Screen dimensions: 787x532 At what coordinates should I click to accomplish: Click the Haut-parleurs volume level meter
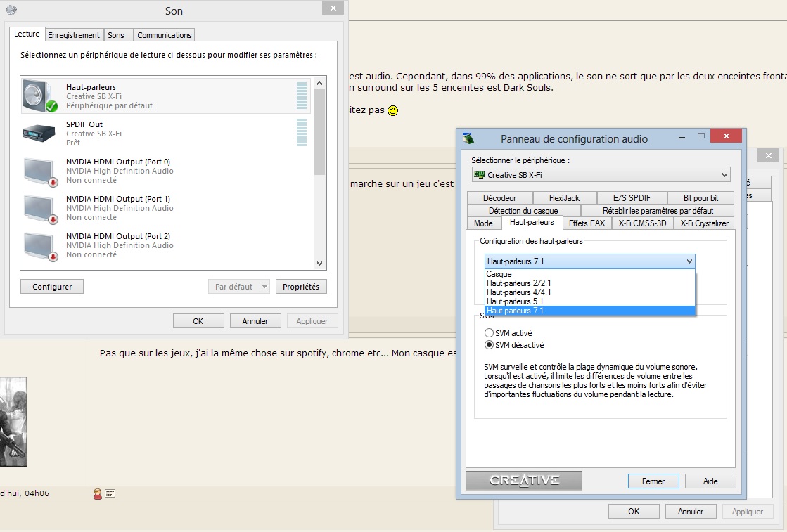[x=302, y=96]
